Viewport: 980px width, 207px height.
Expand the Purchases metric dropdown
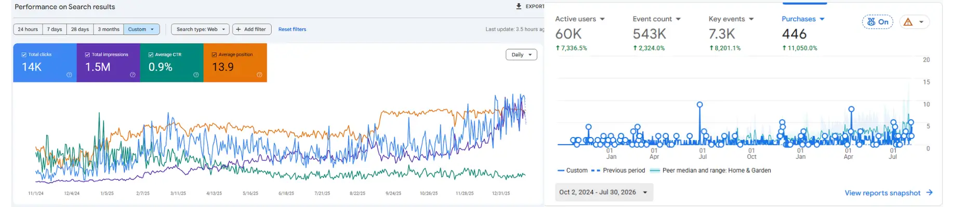[822, 19]
